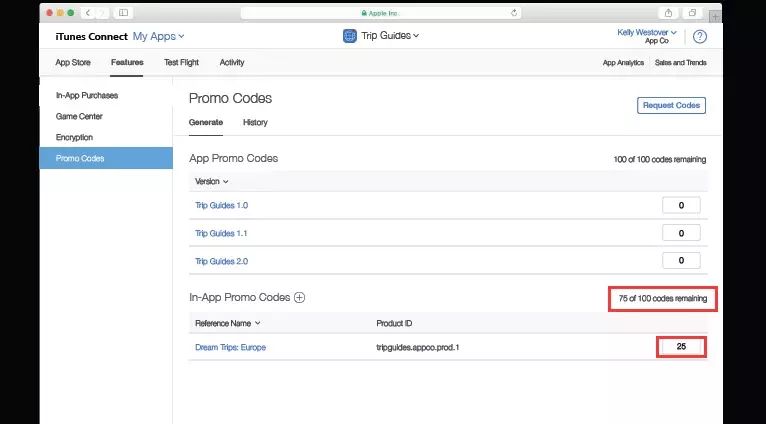Image resolution: width=766 pixels, height=424 pixels.
Task: Select the Features tab
Action: [x=127, y=63]
